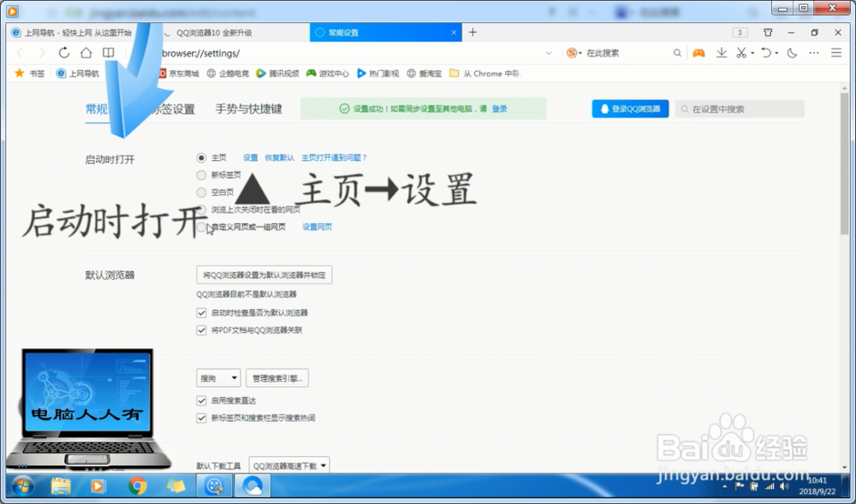The width and height of the screenshot is (856, 504).
Task: Open the game controller icon
Action: 698,53
